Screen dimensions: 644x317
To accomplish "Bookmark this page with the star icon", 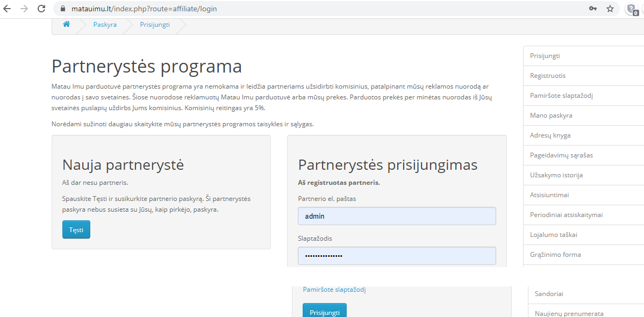I will (x=610, y=9).
